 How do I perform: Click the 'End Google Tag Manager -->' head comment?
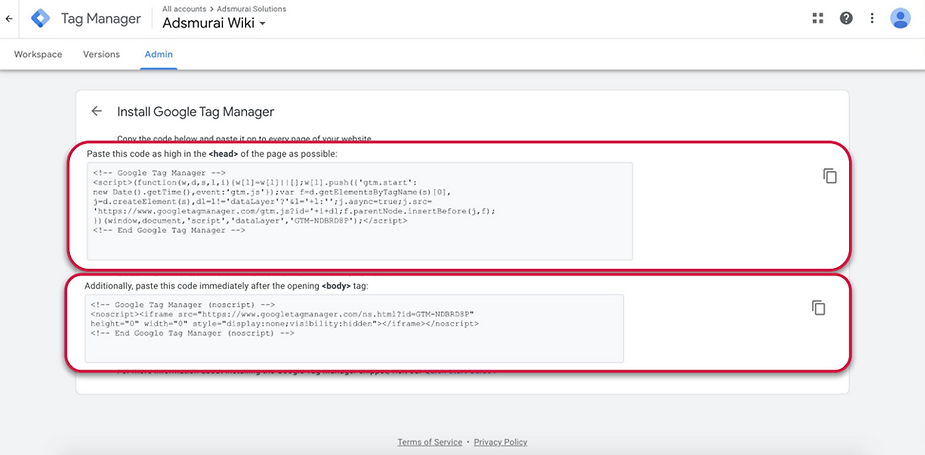coord(169,231)
